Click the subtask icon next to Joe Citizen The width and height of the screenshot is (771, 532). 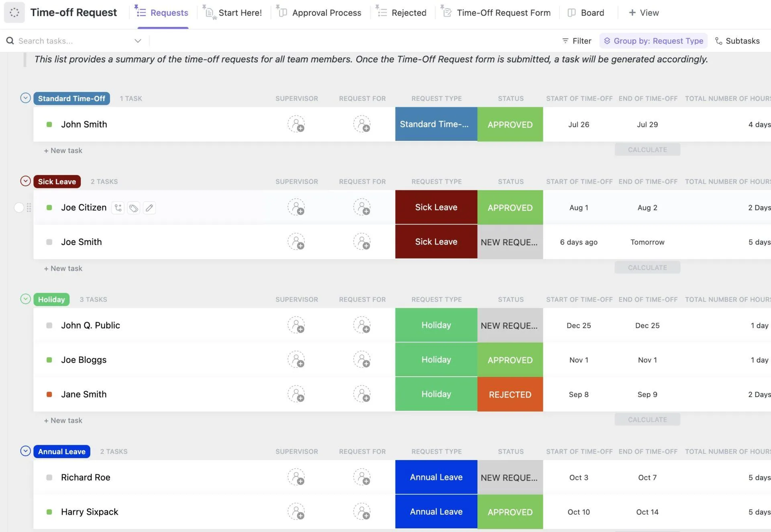(118, 208)
